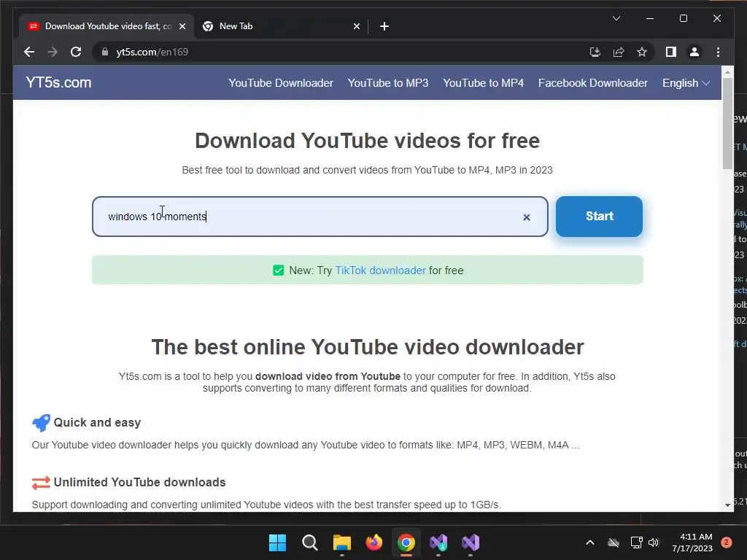
Task: Click the video search input field
Action: click(x=320, y=217)
